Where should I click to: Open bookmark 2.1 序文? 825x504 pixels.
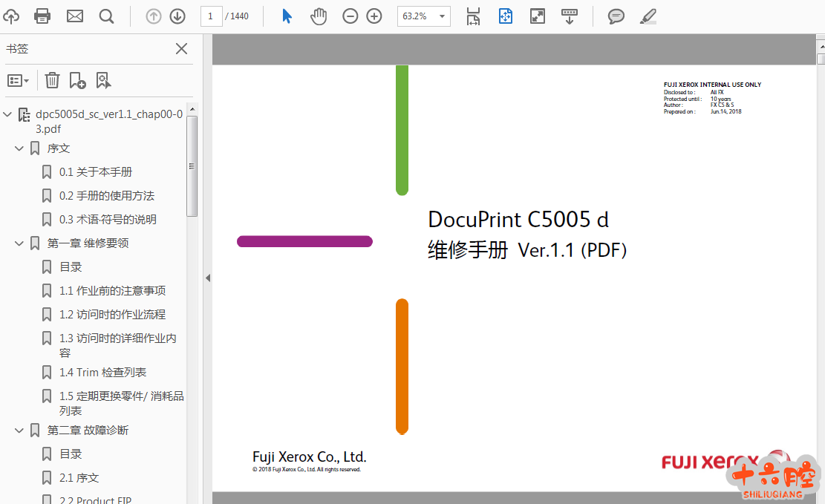click(79, 478)
